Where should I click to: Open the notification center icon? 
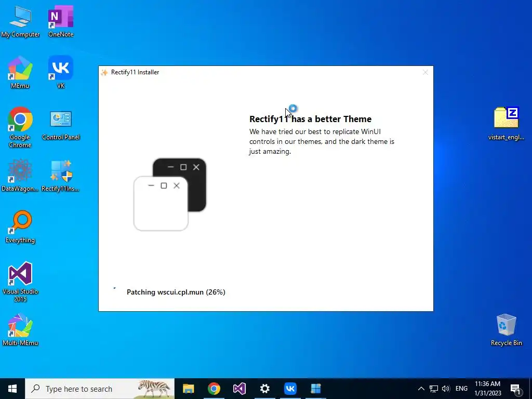(x=515, y=389)
